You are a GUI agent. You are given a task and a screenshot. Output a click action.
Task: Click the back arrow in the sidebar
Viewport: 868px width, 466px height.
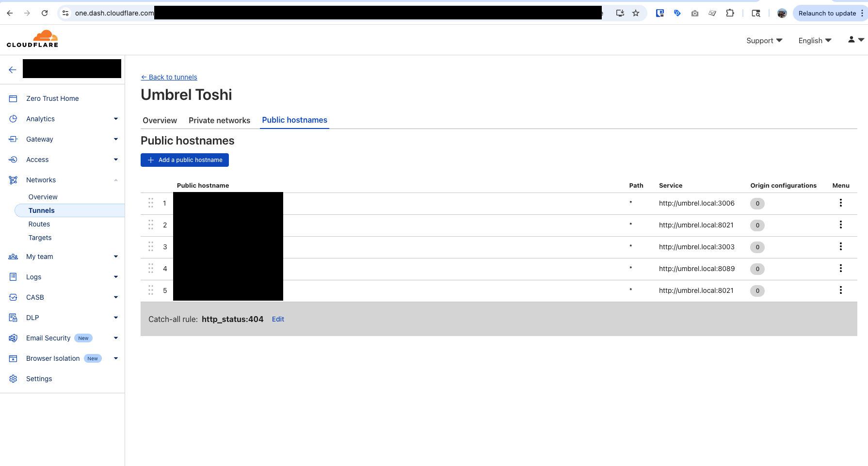13,70
